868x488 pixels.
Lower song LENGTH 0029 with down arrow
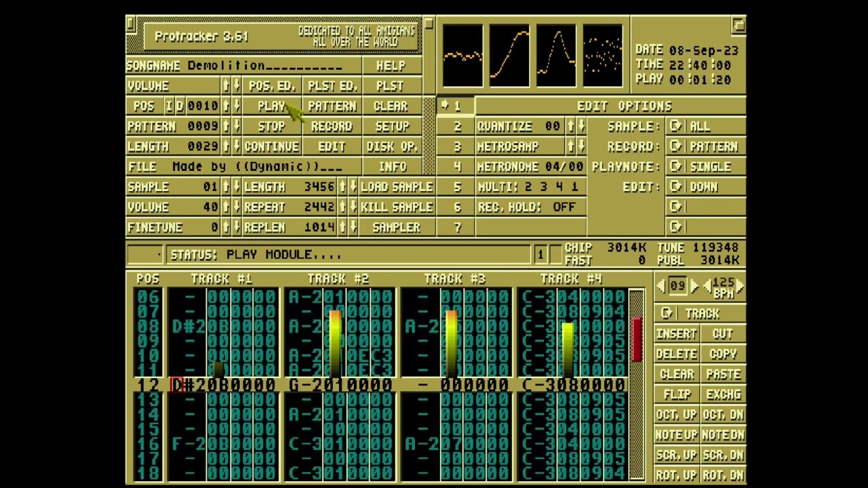click(x=236, y=146)
